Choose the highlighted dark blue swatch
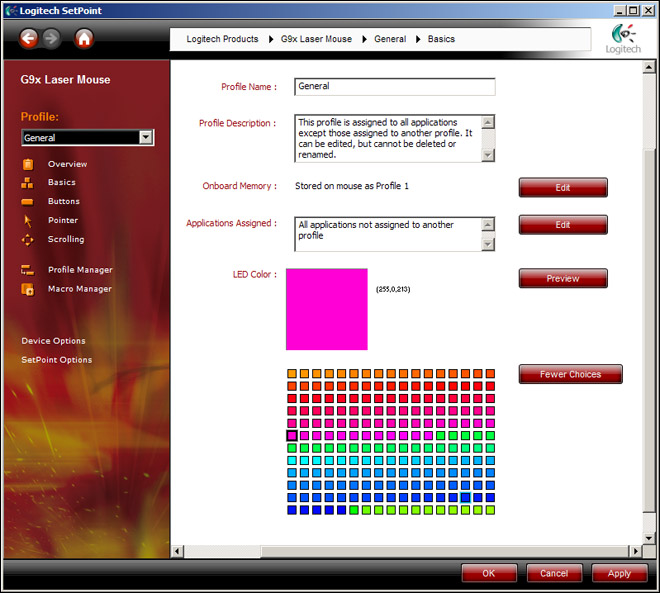Viewport: 660px width, 593px height. pos(465,497)
